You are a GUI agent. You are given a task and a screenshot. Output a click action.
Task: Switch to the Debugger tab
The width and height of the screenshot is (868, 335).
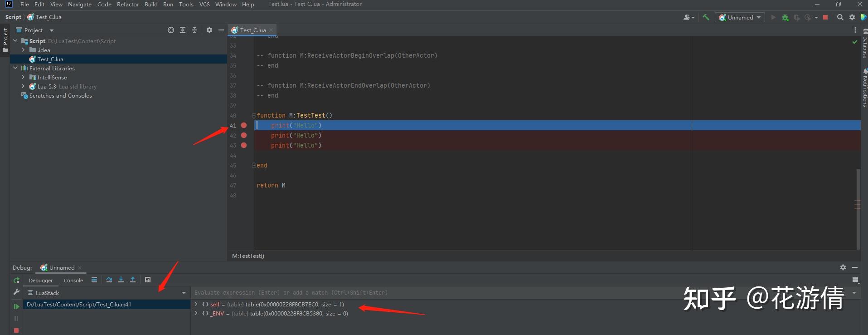(41, 281)
